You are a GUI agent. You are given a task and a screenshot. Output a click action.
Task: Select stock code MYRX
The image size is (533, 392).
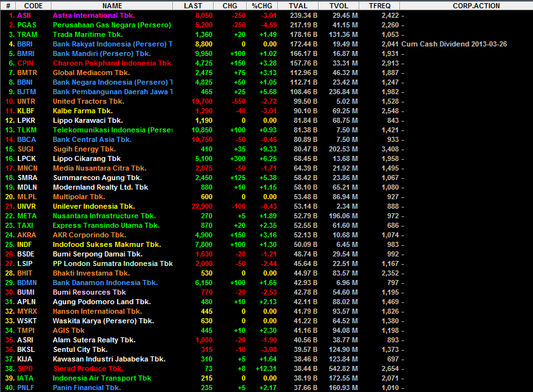coord(27,311)
